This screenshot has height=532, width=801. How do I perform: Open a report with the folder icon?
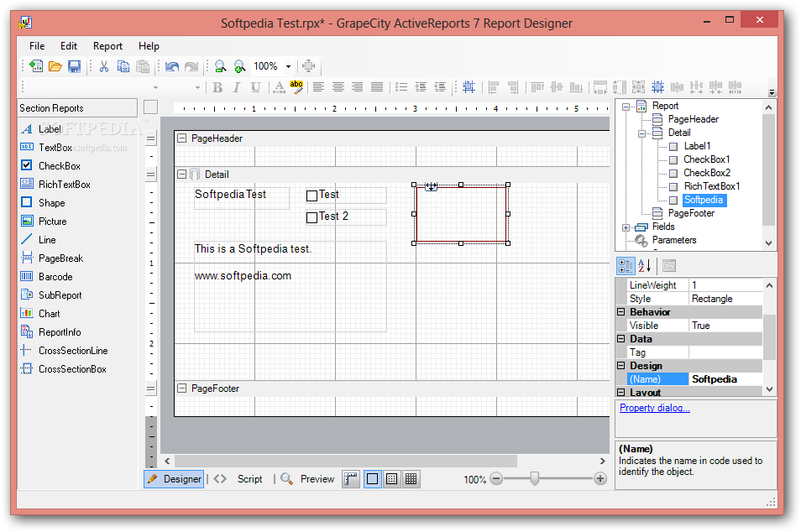click(x=55, y=66)
